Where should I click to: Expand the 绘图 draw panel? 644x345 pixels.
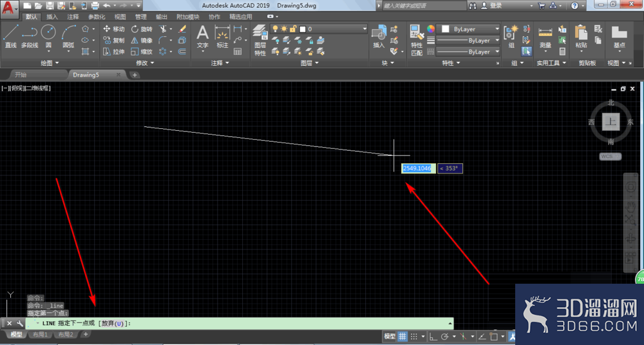(50, 63)
